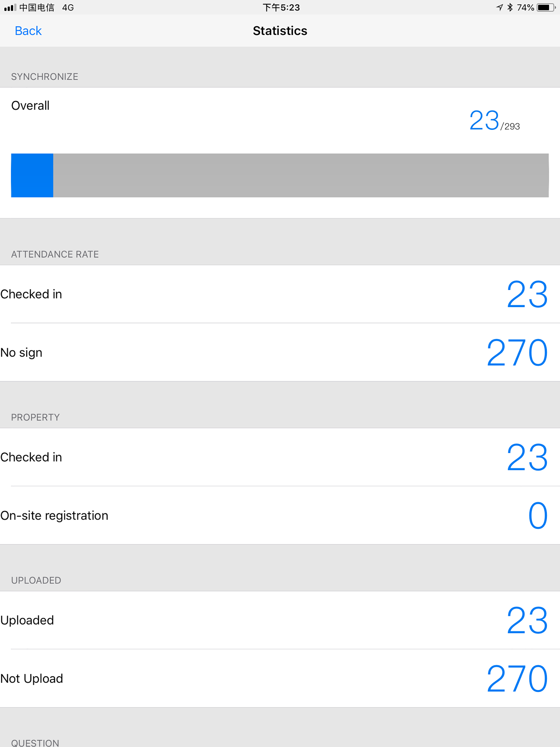Tap the clock in the status bar

click(281, 7)
